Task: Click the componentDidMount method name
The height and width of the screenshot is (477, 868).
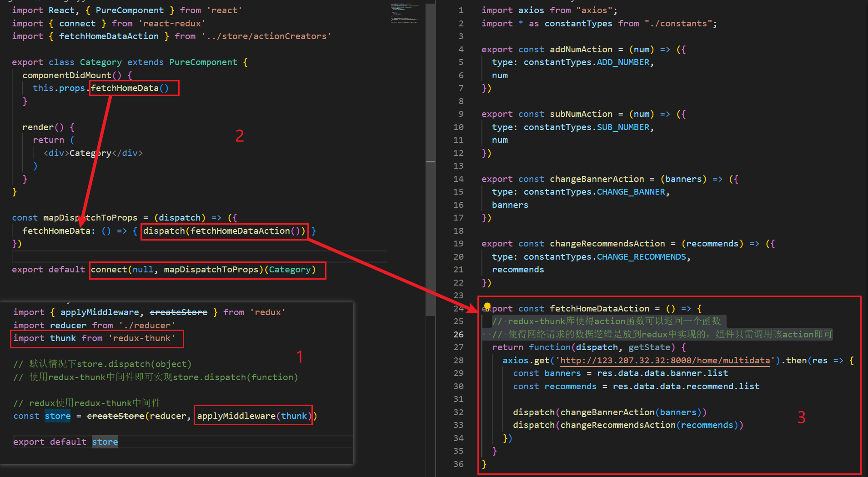Action: point(67,75)
